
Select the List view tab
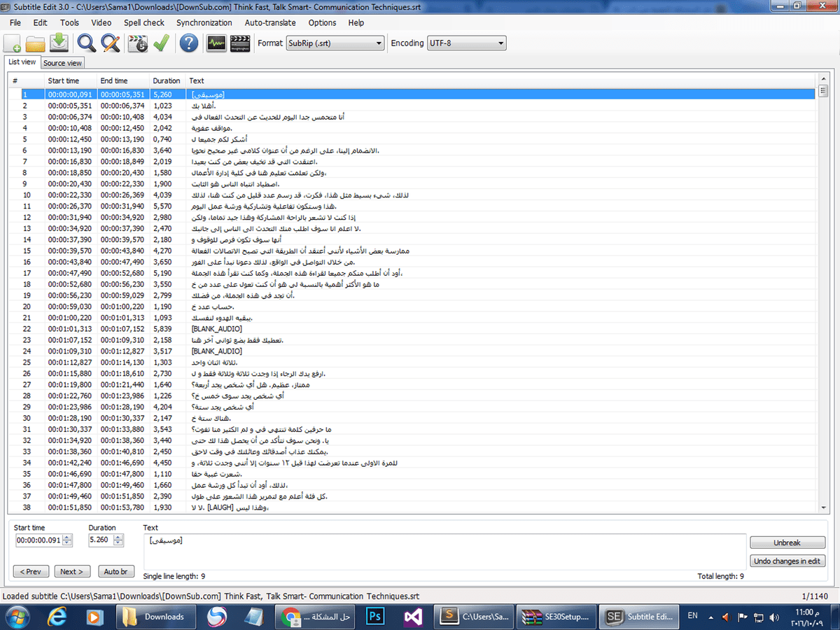22,62
